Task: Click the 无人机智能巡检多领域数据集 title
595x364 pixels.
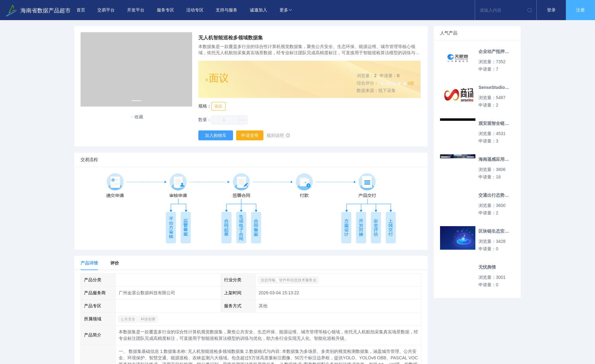Action: click(x=231, y=37)
